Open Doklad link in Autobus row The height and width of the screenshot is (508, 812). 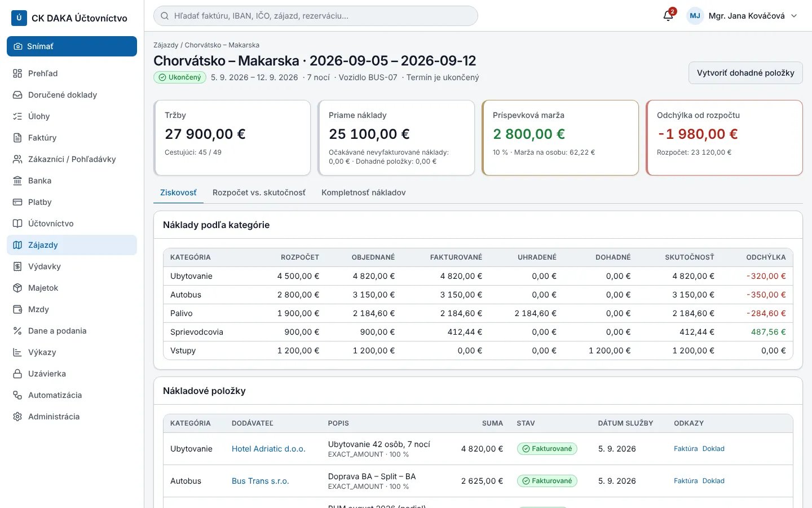point(713,481)
